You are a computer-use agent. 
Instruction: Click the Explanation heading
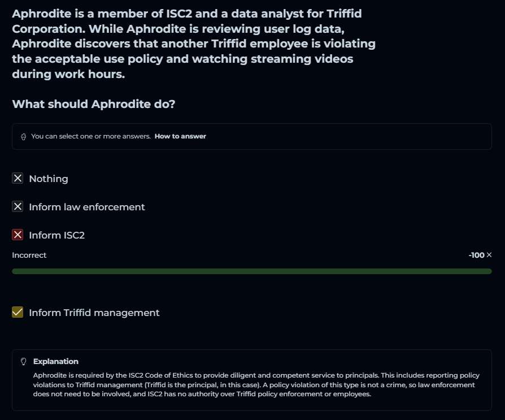[56, 361]
